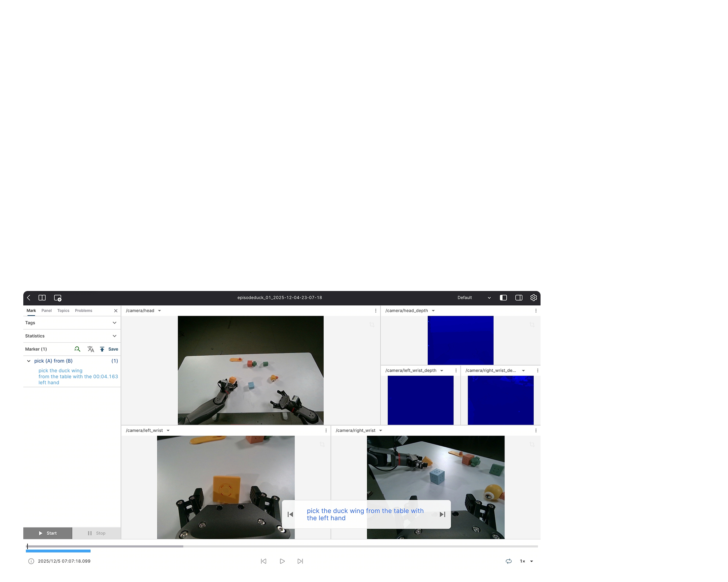
Task: Click the translate markers icon
Action: (91, 349)
